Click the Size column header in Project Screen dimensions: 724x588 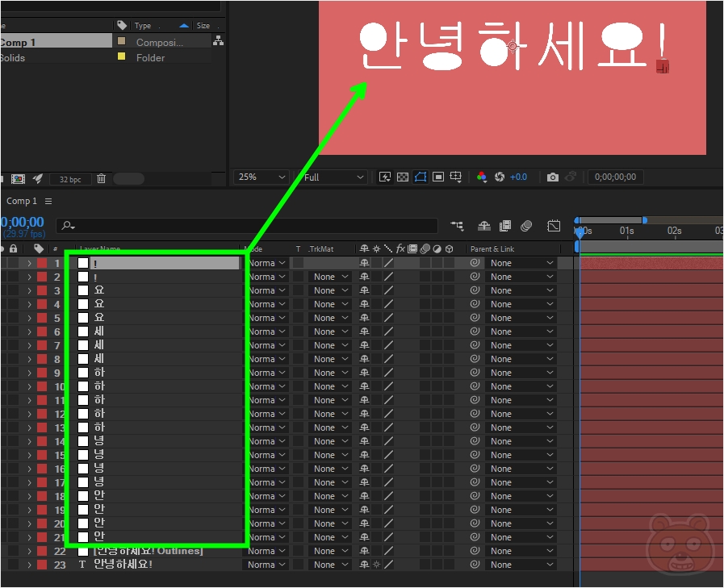tap(203, 26)
